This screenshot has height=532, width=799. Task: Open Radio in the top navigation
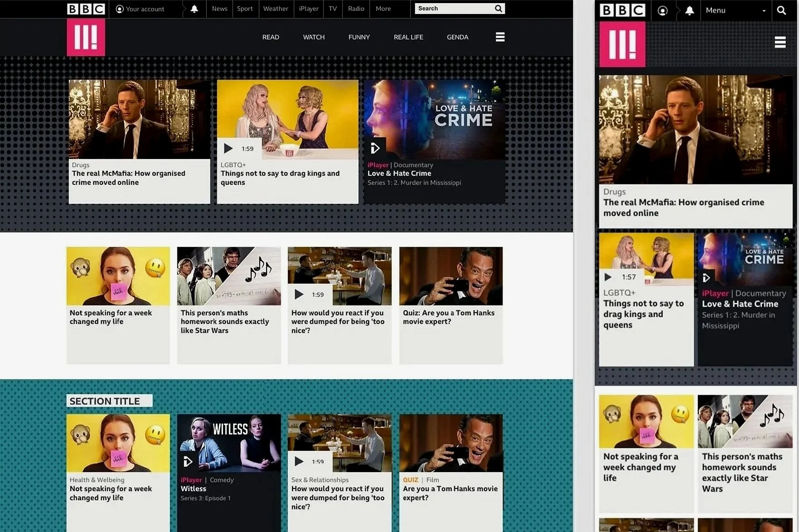(x=356, y=9)
